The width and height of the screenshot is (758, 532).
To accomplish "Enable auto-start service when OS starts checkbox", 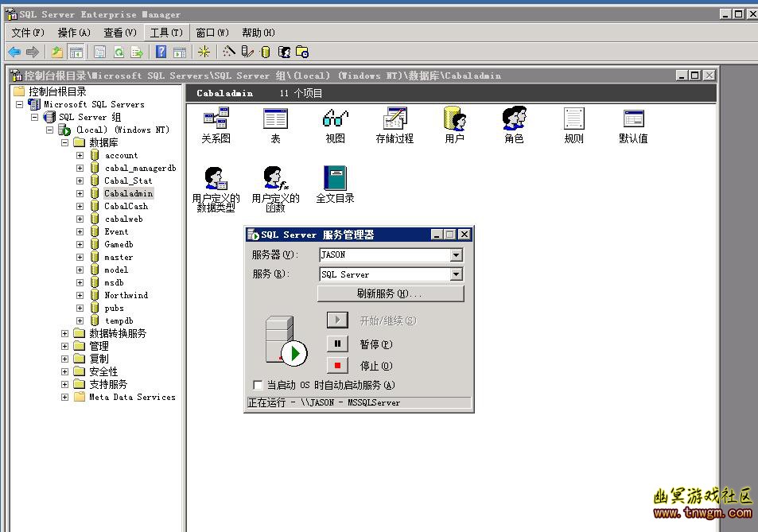I will pyautogui.click(x=258, y=385).
